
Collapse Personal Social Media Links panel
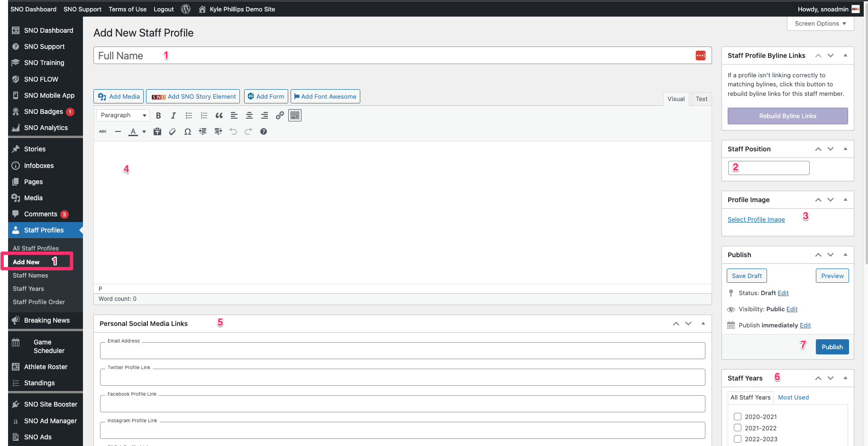703,324
